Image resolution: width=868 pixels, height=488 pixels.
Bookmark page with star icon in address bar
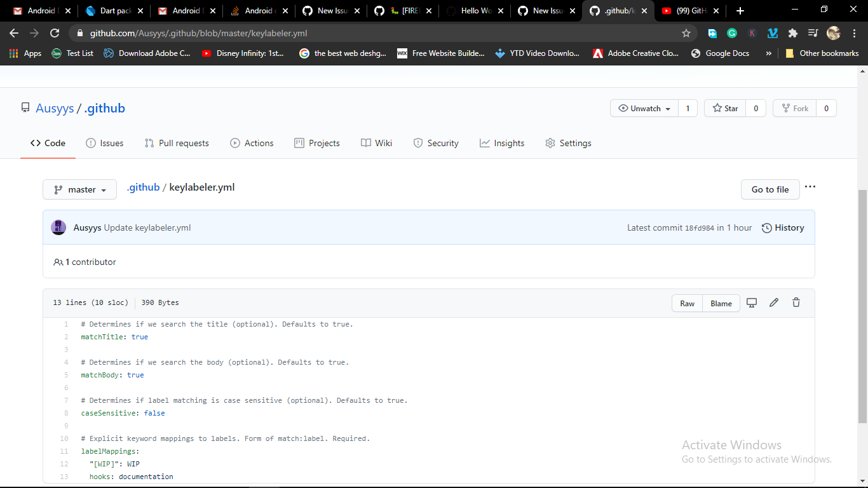686,33
